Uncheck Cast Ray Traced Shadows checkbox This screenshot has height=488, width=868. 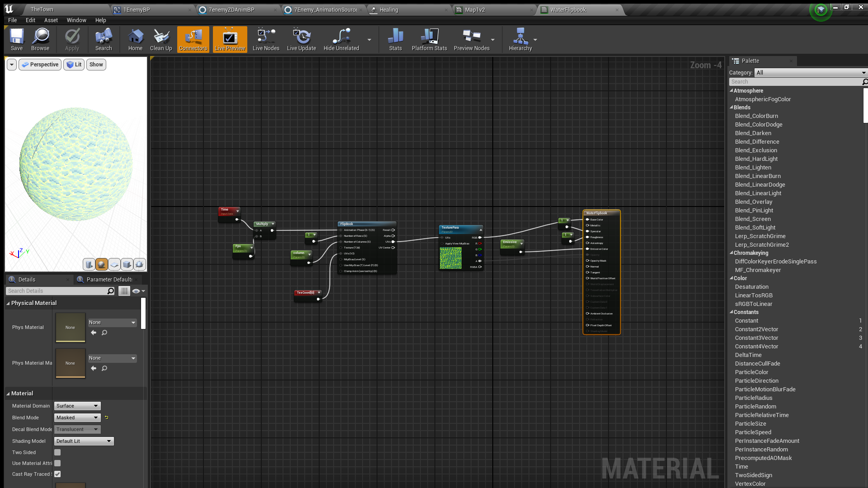[57, 474]
